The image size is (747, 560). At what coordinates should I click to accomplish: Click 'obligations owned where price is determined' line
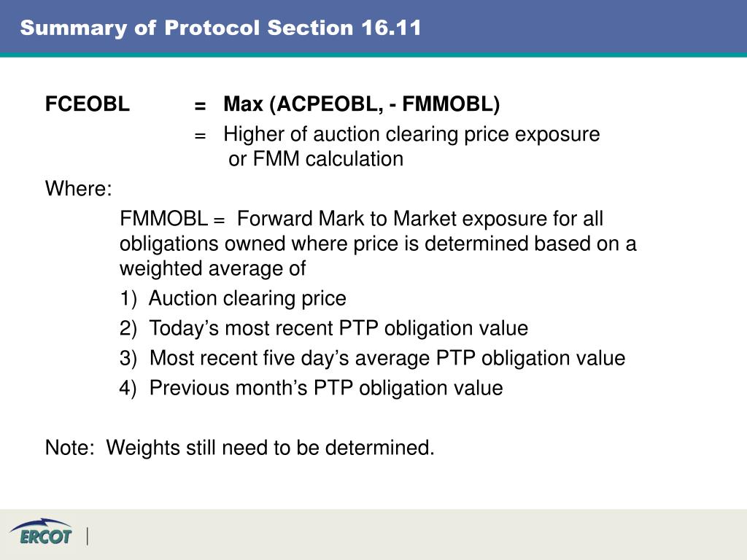pyautogui.click(x=378, y=244)
